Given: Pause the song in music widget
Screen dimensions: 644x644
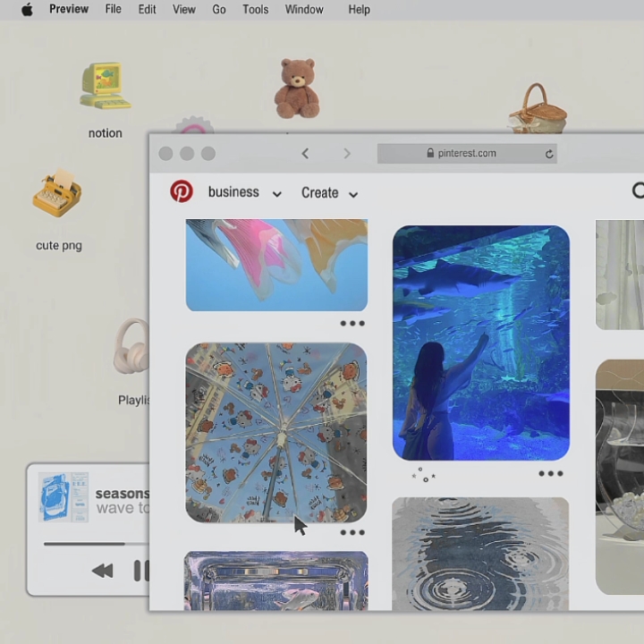Looking at the screenshot, I should click(x=140, y=571).
